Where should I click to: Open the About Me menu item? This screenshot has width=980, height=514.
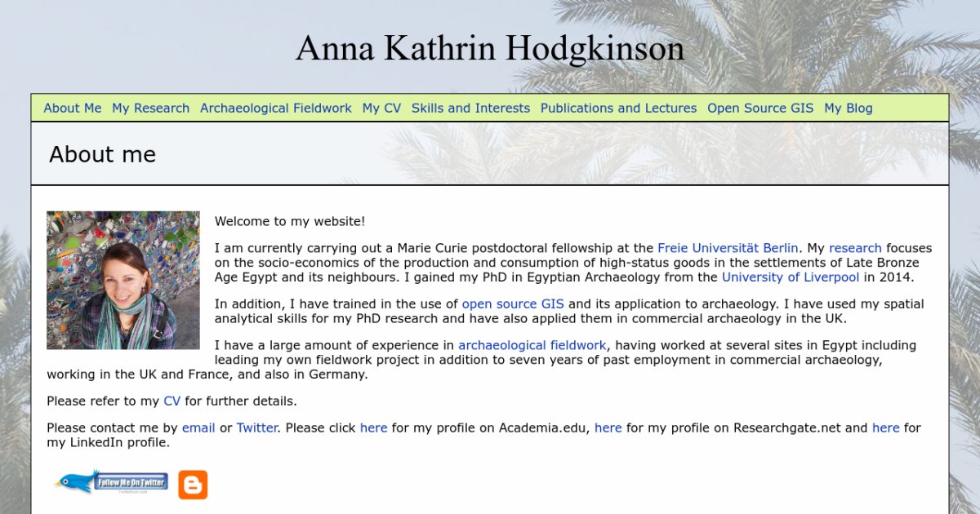click(x=73, y=108)
